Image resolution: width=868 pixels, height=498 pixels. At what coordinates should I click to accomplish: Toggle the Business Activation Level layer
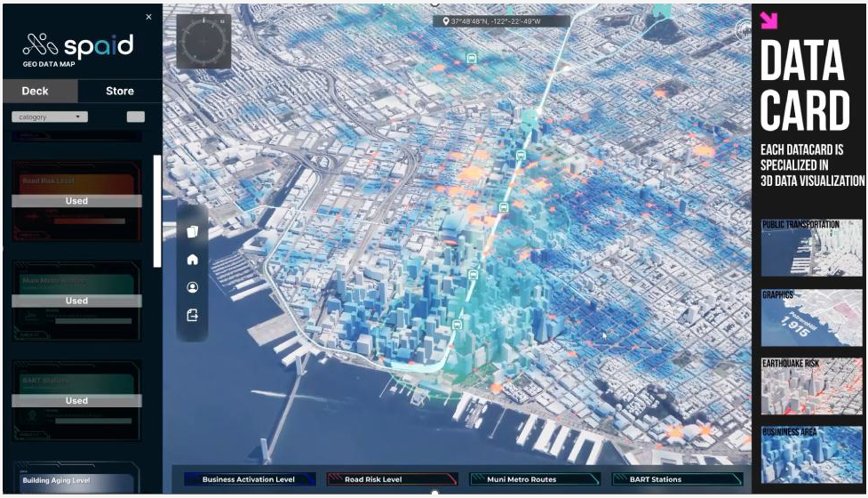247,479
